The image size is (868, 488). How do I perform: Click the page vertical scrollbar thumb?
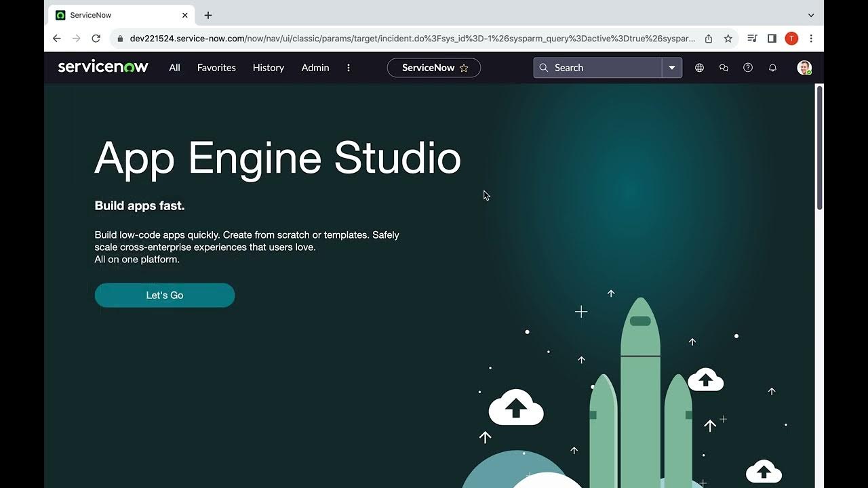tap(819, 148)
